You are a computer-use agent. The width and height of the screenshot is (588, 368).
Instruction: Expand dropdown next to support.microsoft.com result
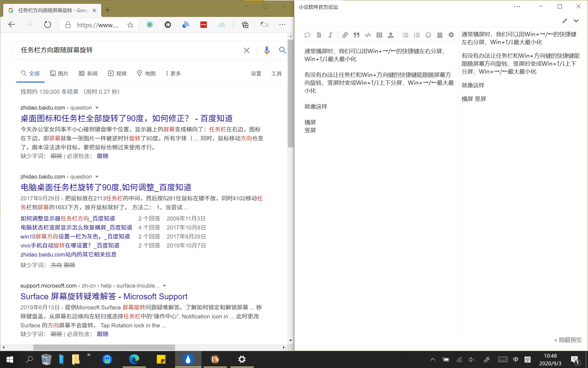coord(164,286)
